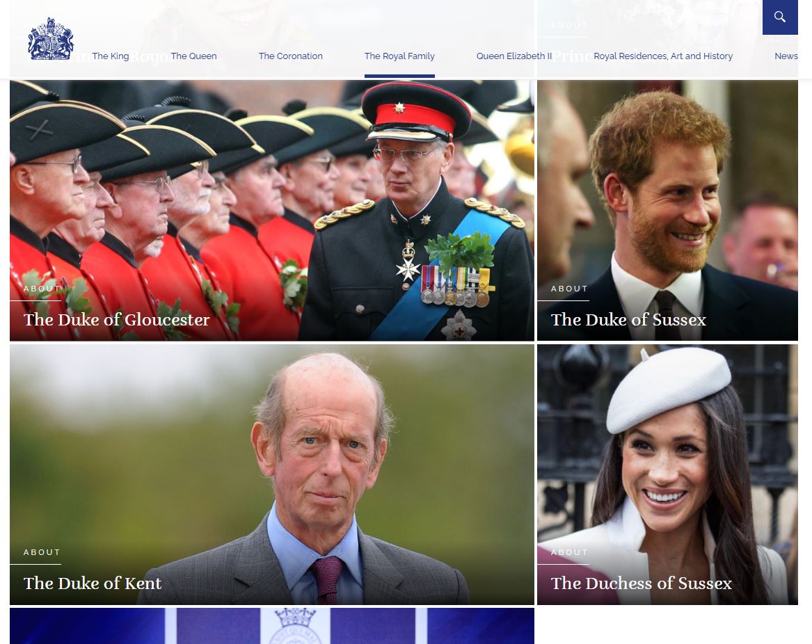
Task: Open The Duke of Sussex heading link
Action: (628, 319)
